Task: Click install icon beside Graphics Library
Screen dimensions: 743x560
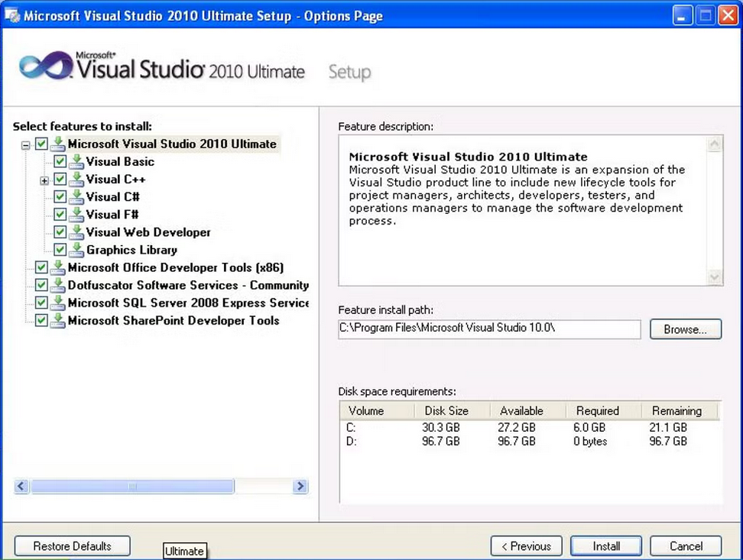Action: coord(76,250)
